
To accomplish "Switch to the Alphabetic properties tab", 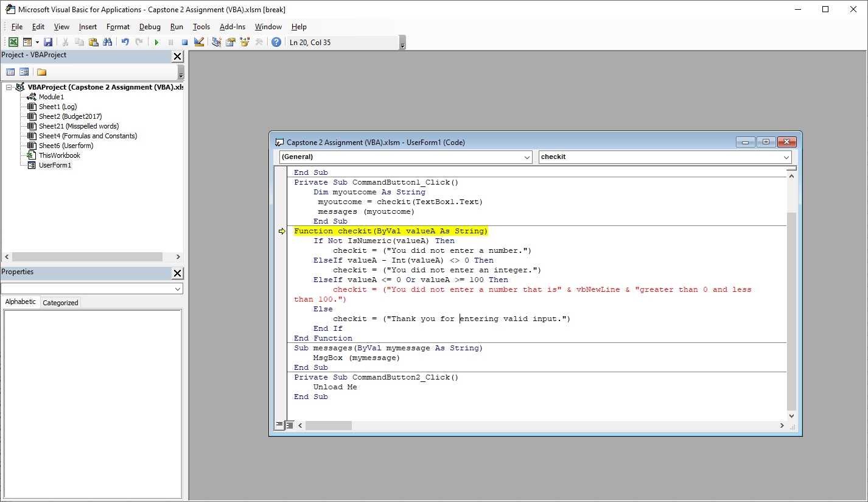I will (x=21, y=302).
